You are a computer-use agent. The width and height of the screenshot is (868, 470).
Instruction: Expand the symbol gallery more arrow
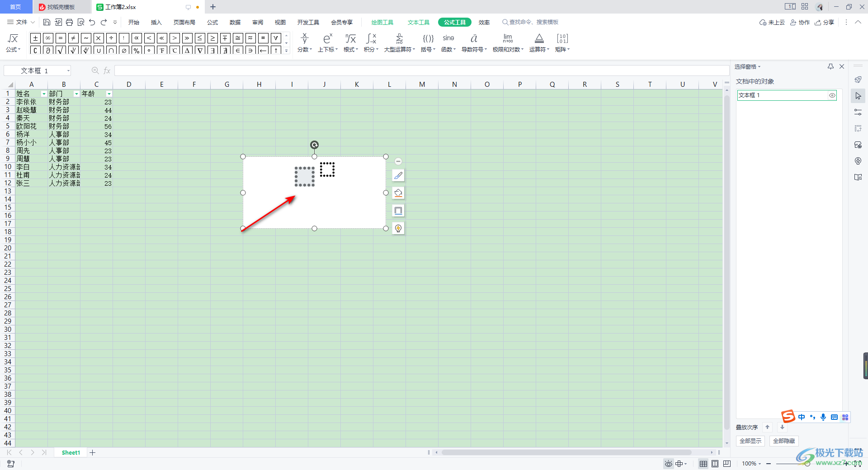(286, 50)
